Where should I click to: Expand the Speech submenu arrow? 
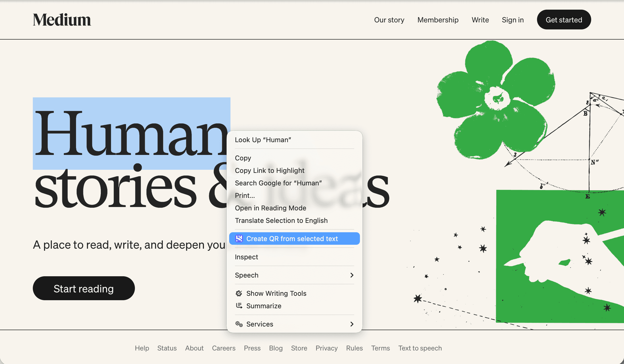352,275
